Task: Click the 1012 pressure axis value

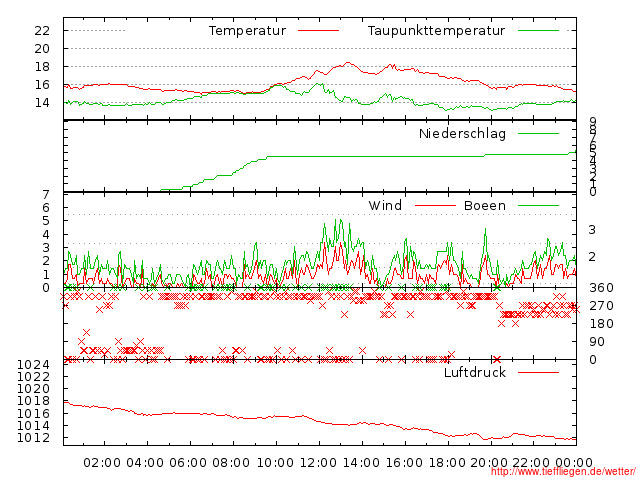Action: click(x=33, y=438)
